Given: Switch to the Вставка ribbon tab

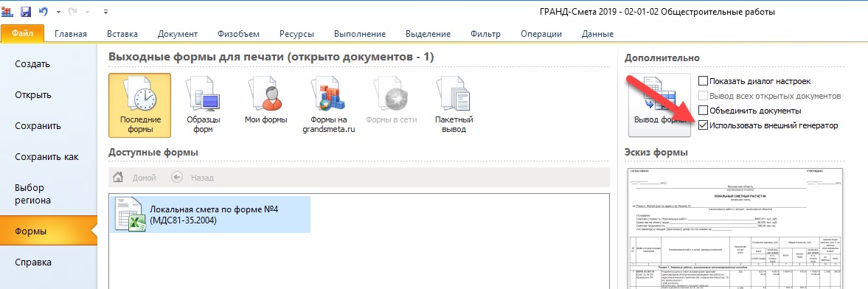Looking at the screenshot, I should [122, 35].
